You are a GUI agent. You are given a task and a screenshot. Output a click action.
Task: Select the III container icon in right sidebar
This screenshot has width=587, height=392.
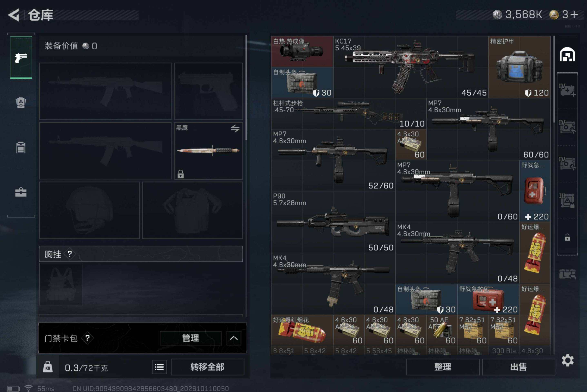click(x=567, y=200)
